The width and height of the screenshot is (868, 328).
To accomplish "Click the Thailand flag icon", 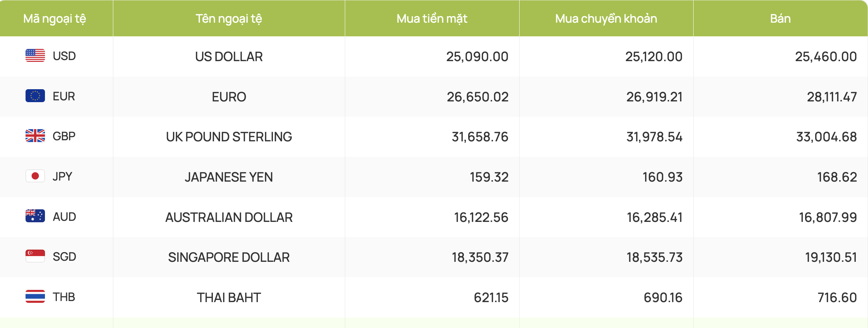I will click(x=35, y=297).
